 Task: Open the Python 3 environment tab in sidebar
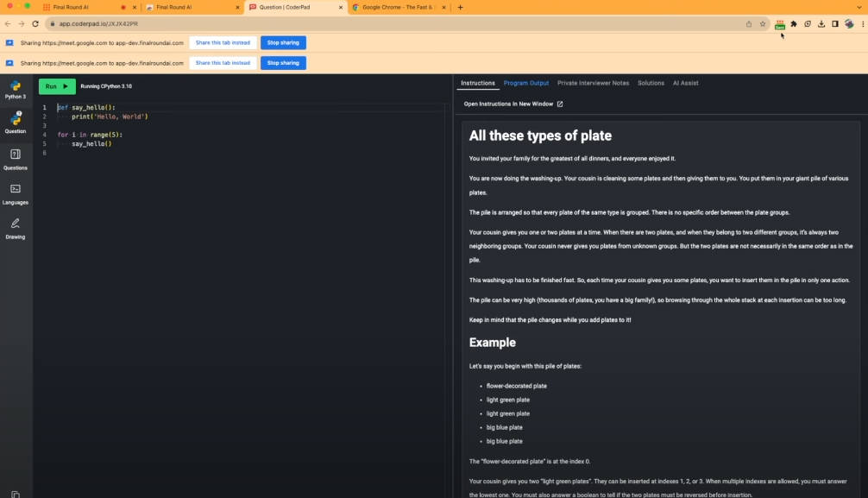click(16, 89)
